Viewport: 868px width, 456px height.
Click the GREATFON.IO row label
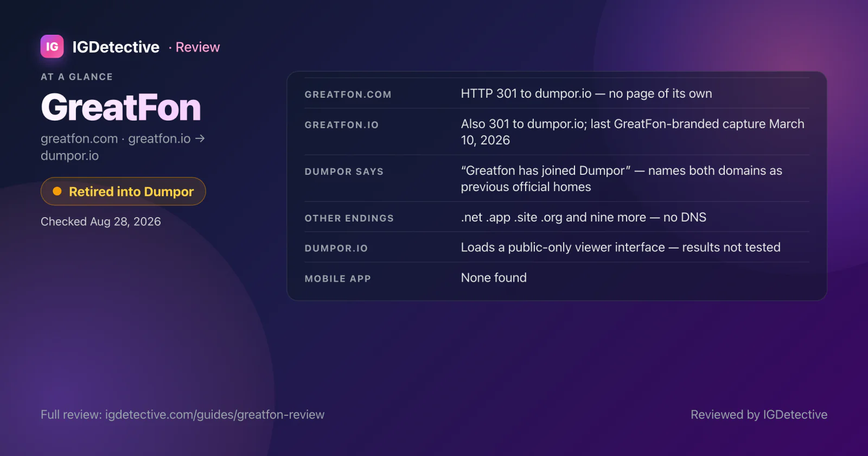point(342,125)
